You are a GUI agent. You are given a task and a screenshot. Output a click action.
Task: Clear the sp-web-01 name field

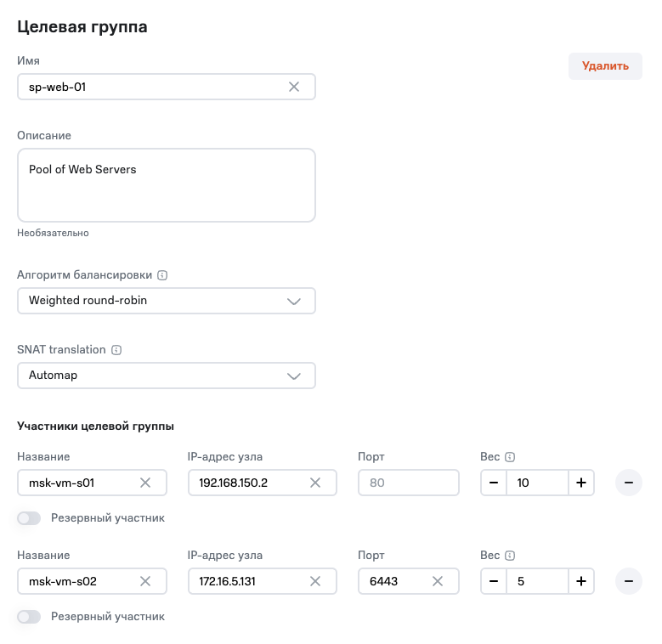pos(294,87)
